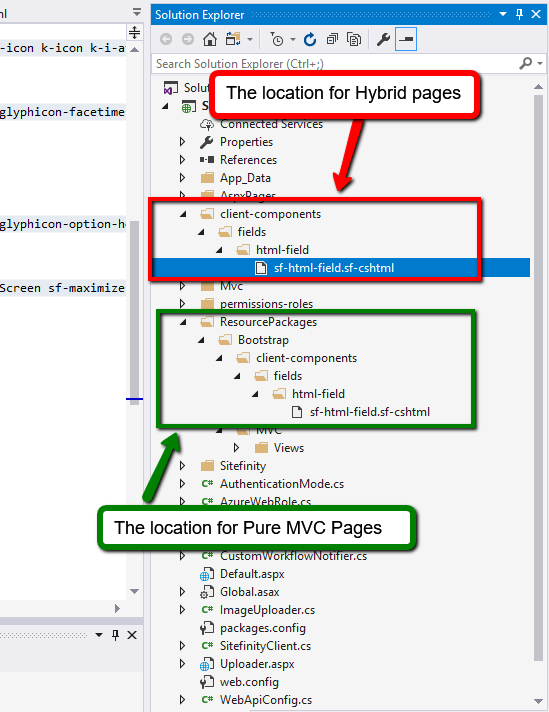Screen dimensions: 549x712
Task: Click the editor split window handle icon
Action: [x=134, y=32]
